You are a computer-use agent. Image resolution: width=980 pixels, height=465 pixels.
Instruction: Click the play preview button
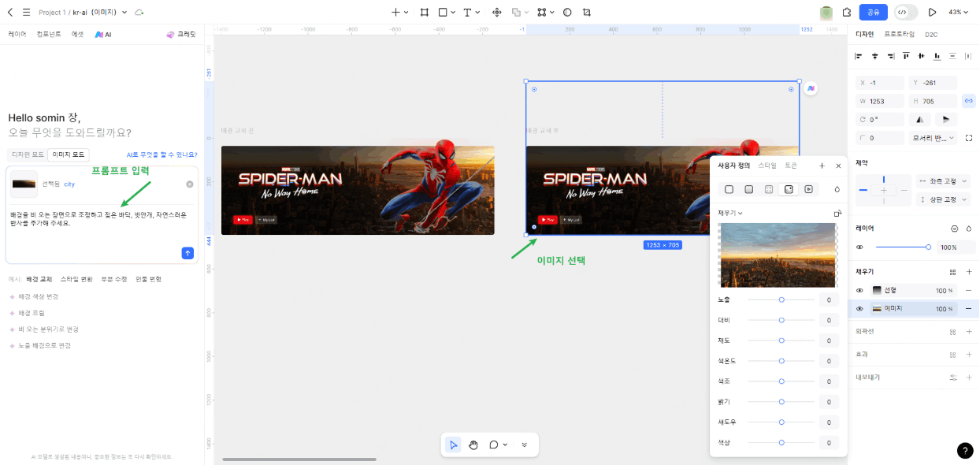point(933,13)
